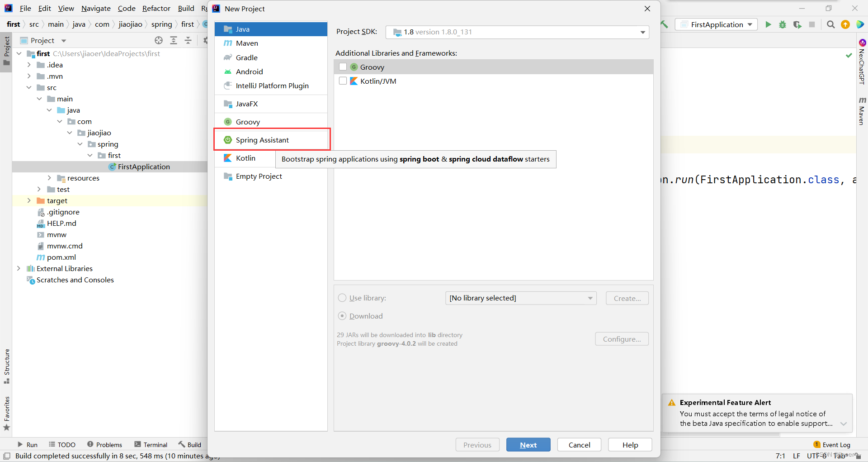This screenshot has height=462, width=868.
Task: Expand External Libraries node
Action: tap(19, 268)
